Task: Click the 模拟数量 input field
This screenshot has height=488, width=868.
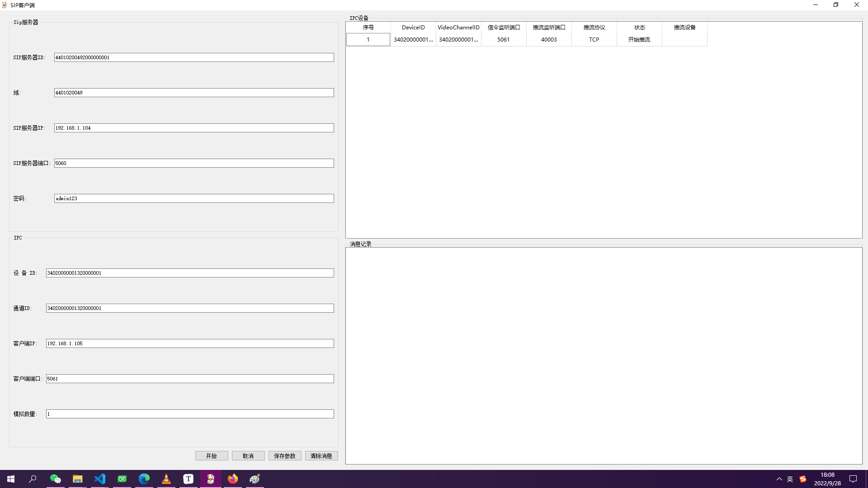Action: point(190,414)
